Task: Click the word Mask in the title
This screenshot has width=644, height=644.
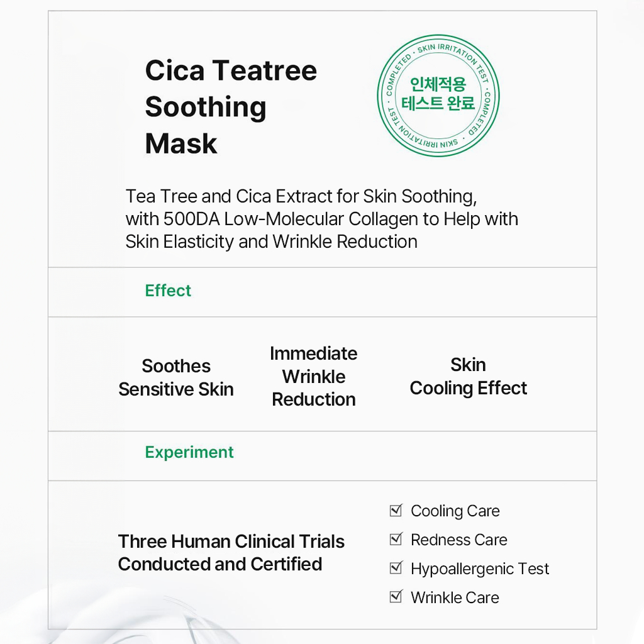Action: point(181,143)
